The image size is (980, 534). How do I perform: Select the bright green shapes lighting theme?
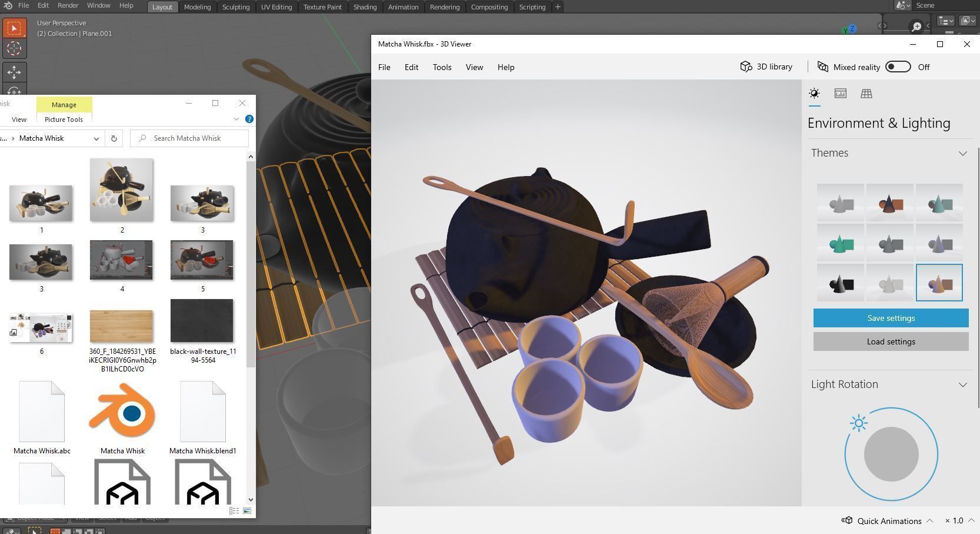pos(840,242)
